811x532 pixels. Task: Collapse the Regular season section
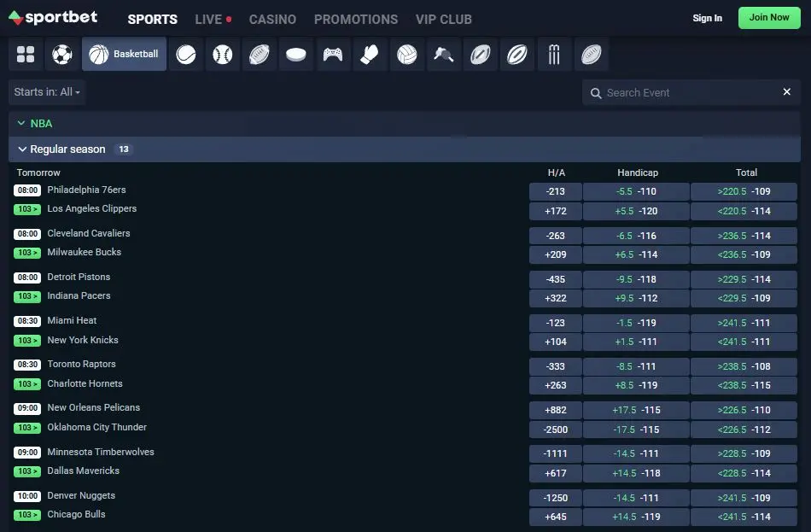pyautogui.click(x=22, y=149)
